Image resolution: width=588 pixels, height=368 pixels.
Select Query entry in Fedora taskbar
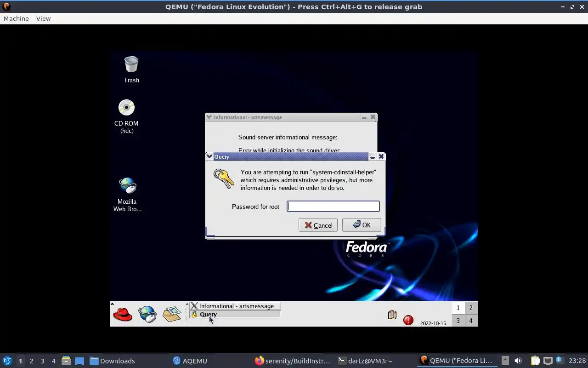pos(235,315)
